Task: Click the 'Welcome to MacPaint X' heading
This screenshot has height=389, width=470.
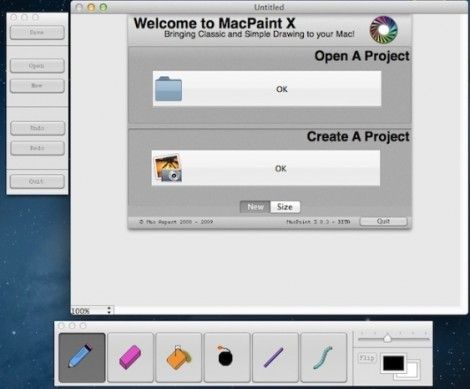Action: click(x=214, y=23)
